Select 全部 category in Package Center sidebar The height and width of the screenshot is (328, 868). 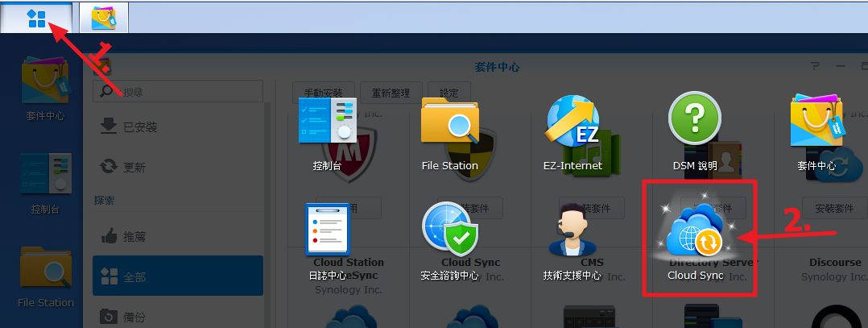click(178, 276)
